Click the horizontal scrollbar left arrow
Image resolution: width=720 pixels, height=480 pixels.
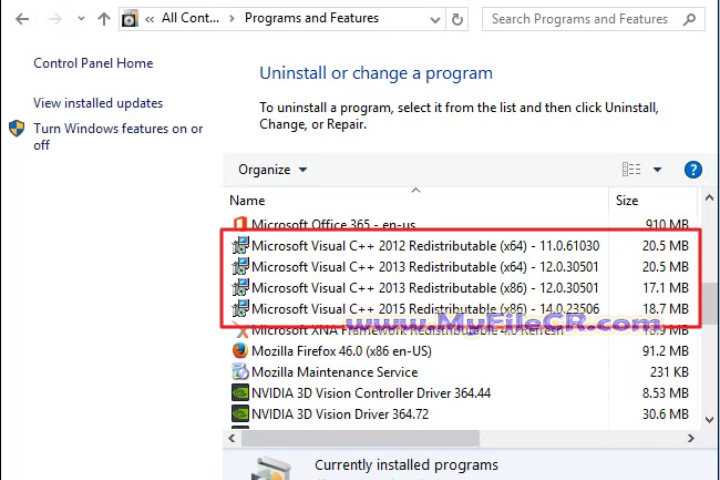[232, 438]
